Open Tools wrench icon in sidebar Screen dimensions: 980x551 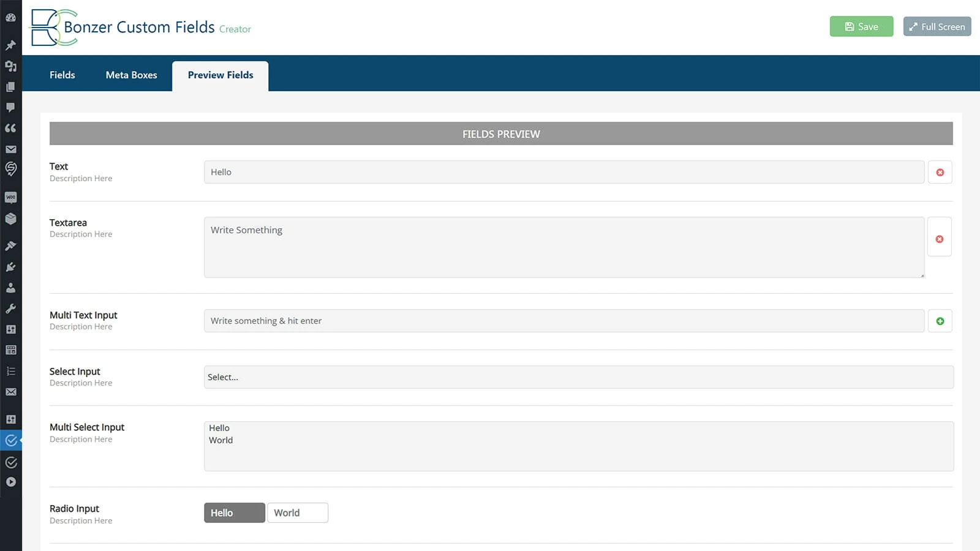tap(10, 309)
